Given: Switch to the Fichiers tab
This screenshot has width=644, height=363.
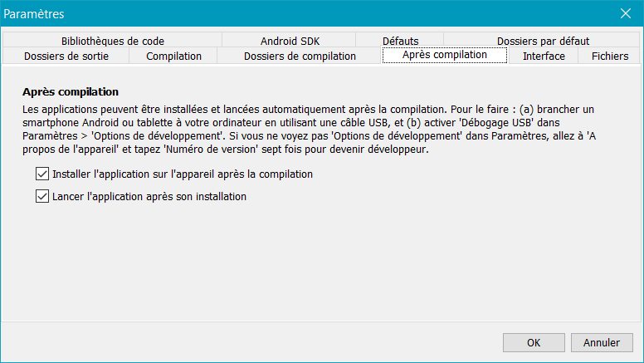Looking at the screenshot, I should [x=609, y=56].
